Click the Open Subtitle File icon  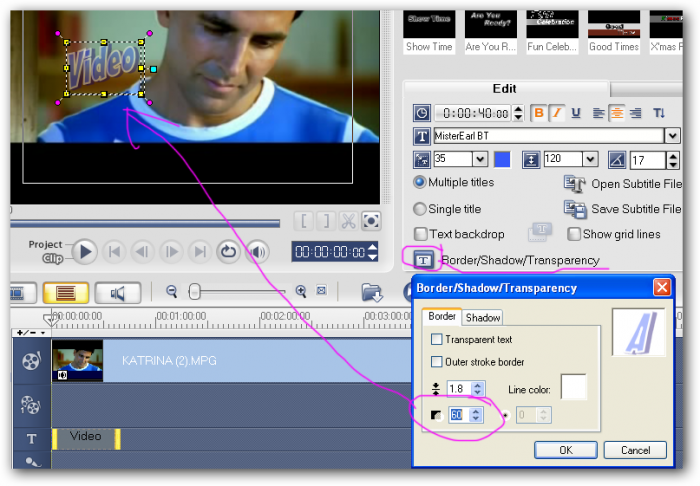click(x=575, y=183)
